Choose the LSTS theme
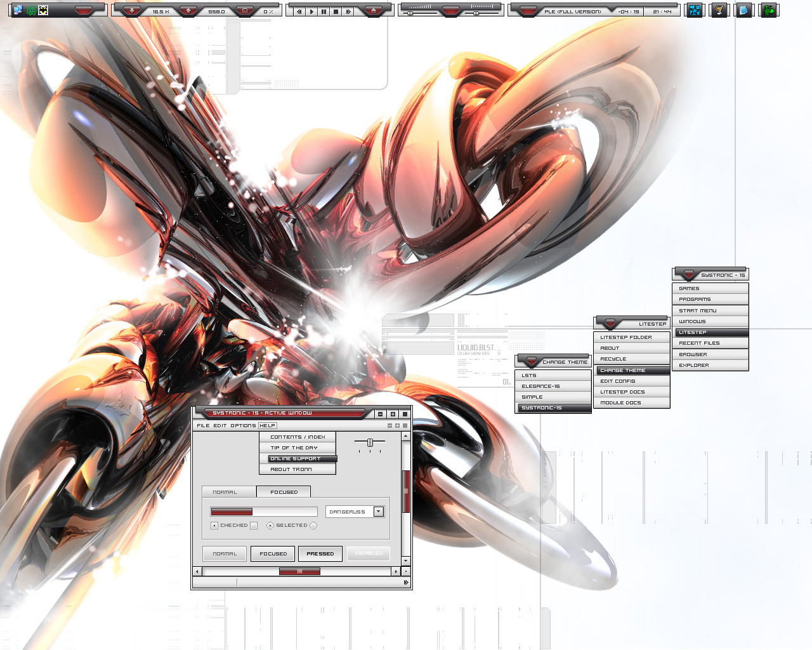Image resolution: width=812 pixels, height=650 pixels. 553,375
